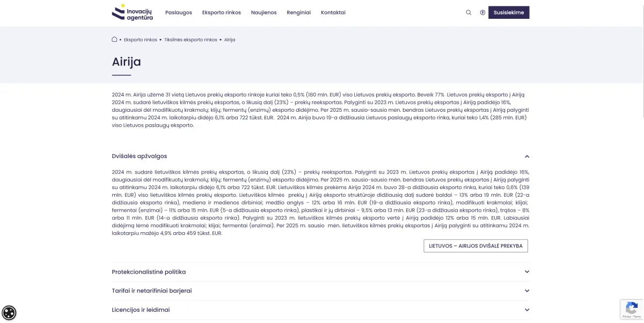Collapse the Dvišalės apžvalgos section
The image size is (644, 323).
(526, 156)
